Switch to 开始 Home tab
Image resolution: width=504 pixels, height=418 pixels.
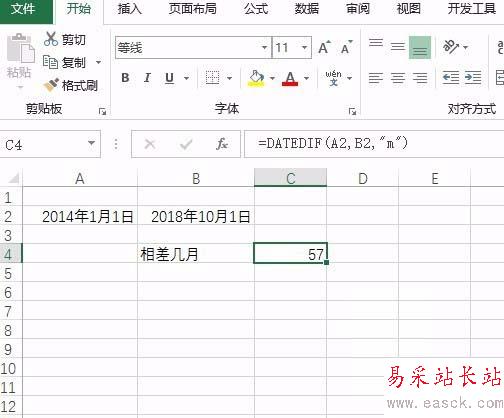coord(79,9)
